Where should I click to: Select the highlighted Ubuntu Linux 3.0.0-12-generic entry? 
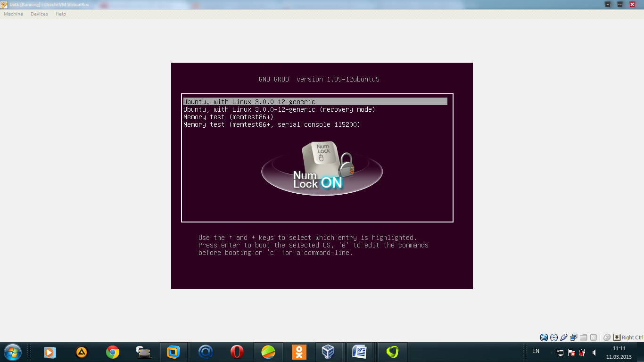315,102
